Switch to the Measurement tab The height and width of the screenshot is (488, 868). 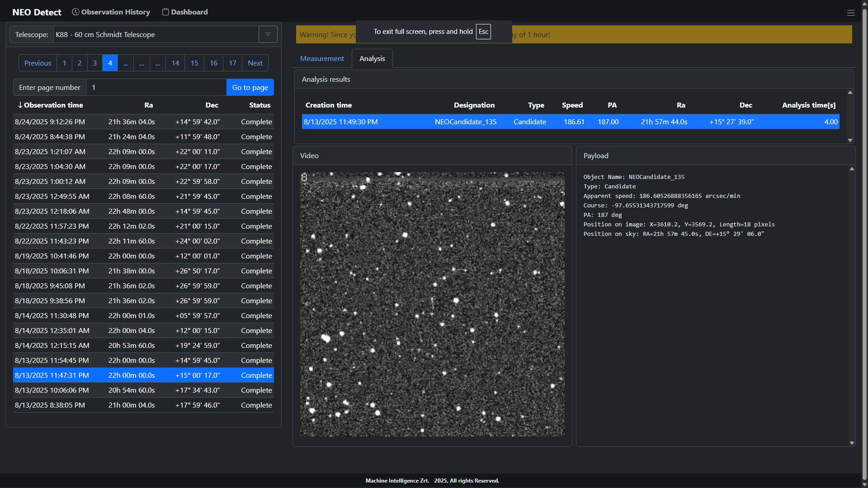321,58
